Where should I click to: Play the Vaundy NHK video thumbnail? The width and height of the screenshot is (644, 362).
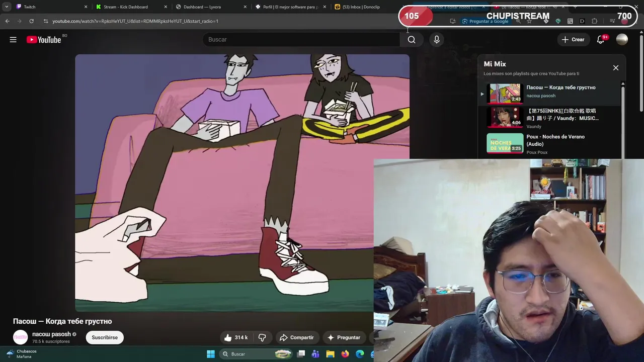[505, 117]
